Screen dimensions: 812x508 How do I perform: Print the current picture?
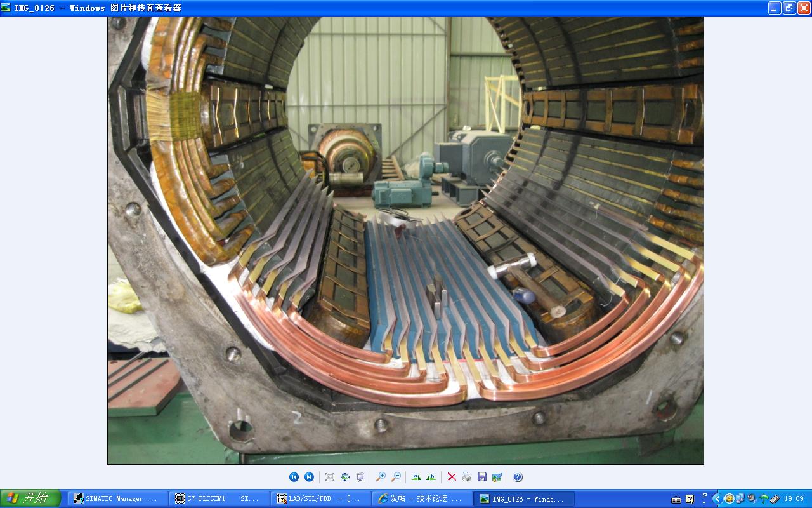coord(467,477)
